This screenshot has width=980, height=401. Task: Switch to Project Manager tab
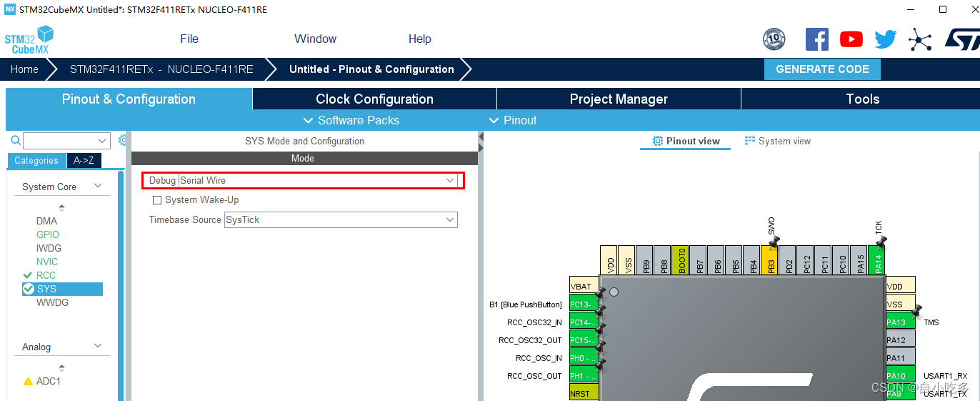tap(619, 99)
